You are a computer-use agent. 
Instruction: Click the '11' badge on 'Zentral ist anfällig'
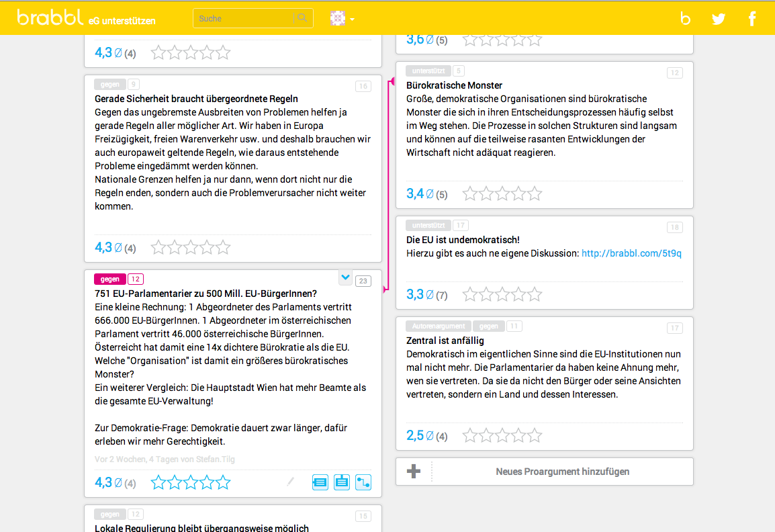[514, 326]
